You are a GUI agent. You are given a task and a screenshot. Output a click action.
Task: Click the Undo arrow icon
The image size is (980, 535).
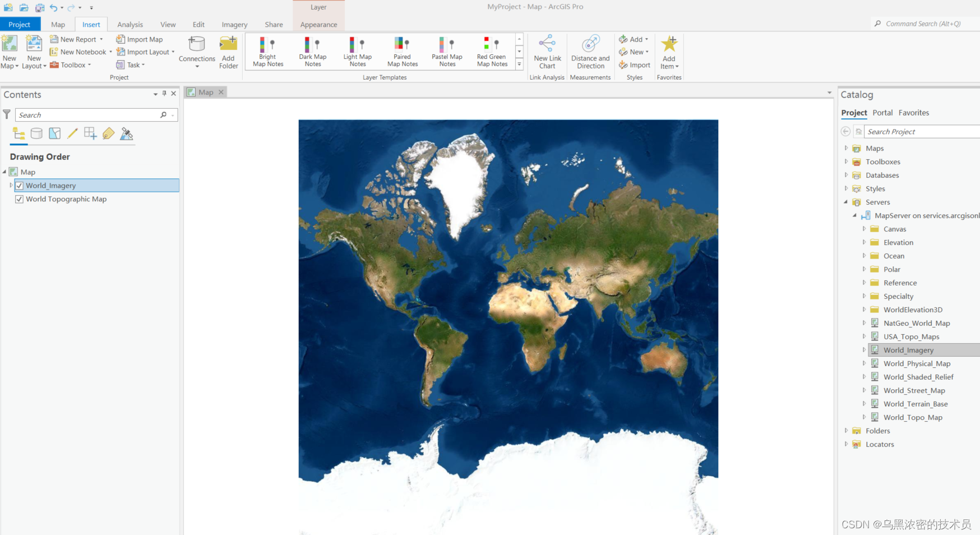(53, 8)
